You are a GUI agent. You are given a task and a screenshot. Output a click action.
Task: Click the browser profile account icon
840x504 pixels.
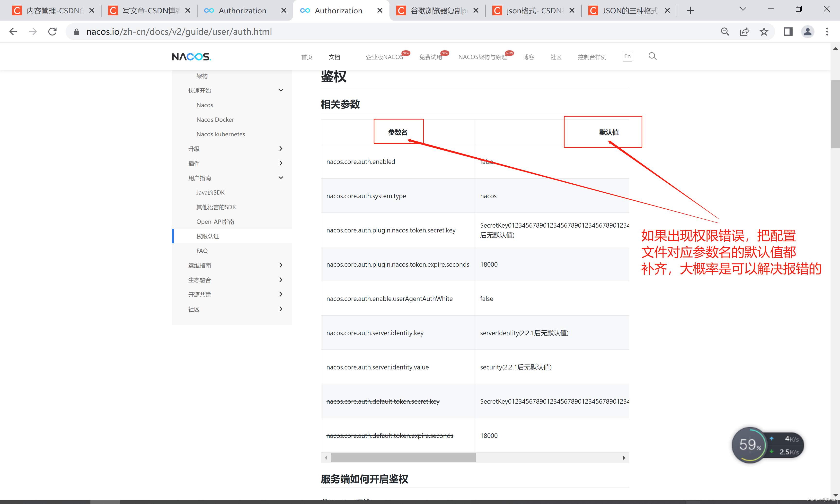808,31
